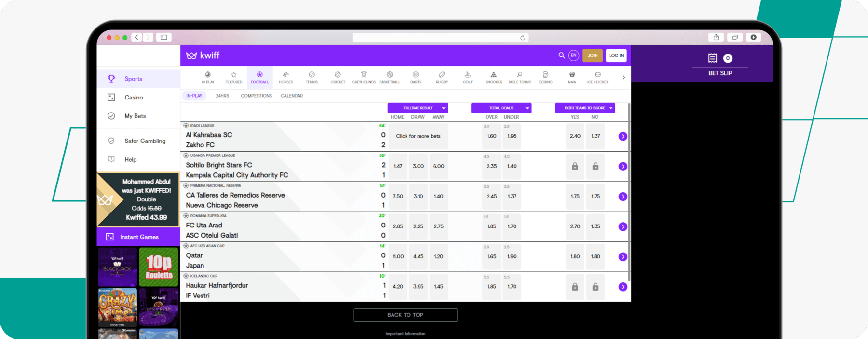
Task: Pick away odds 1.20 for Japan
Action: pos(438,256)
